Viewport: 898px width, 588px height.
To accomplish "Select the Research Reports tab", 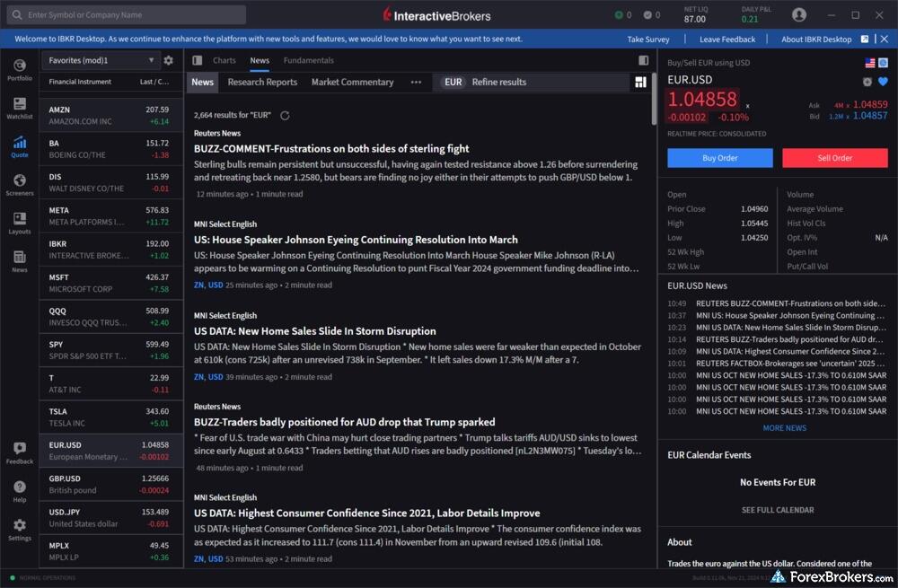I will click(x=262, y=82).
